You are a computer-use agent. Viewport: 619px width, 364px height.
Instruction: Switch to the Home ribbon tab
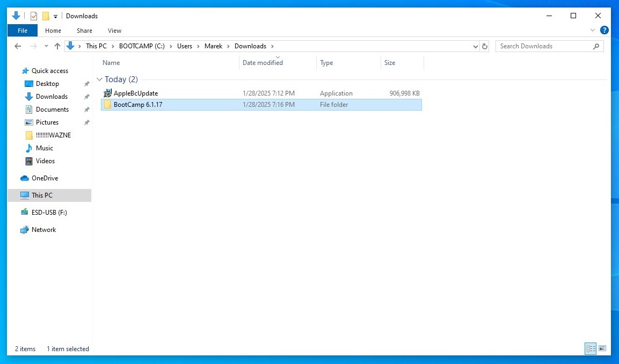pyautogui.click(x=53, y=31)
